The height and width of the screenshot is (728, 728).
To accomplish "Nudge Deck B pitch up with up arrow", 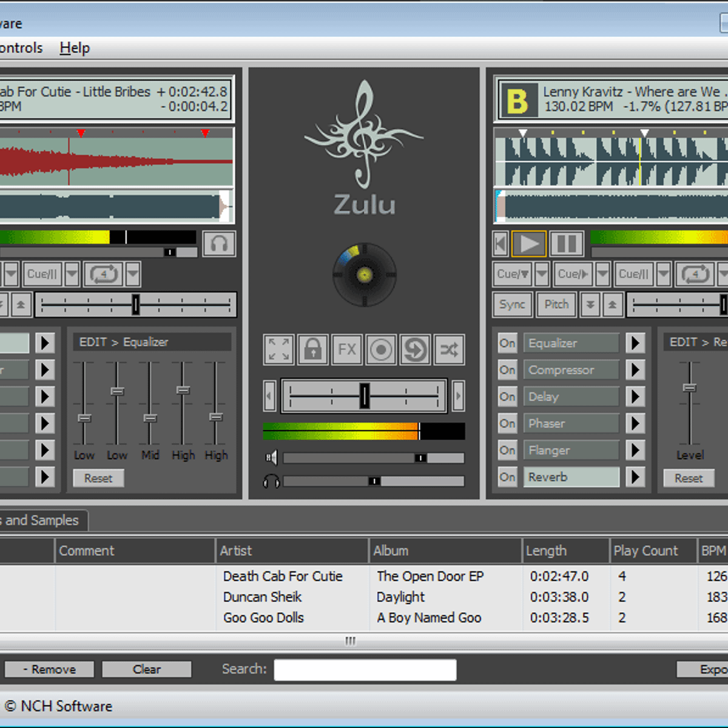I will coord(612,305).
